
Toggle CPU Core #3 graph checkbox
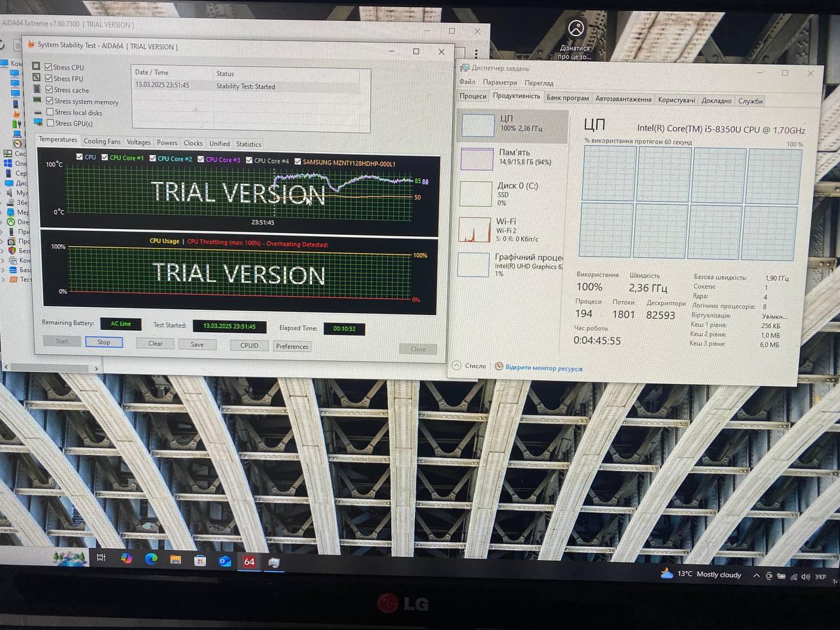point(201,159)
